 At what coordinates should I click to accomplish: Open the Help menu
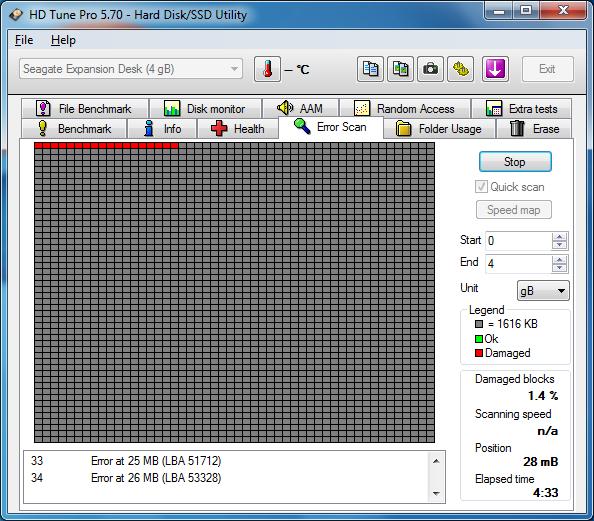63,40
